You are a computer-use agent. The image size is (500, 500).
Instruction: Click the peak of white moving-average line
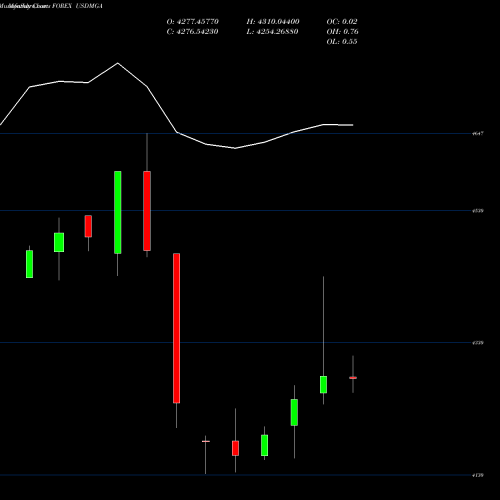117,63
